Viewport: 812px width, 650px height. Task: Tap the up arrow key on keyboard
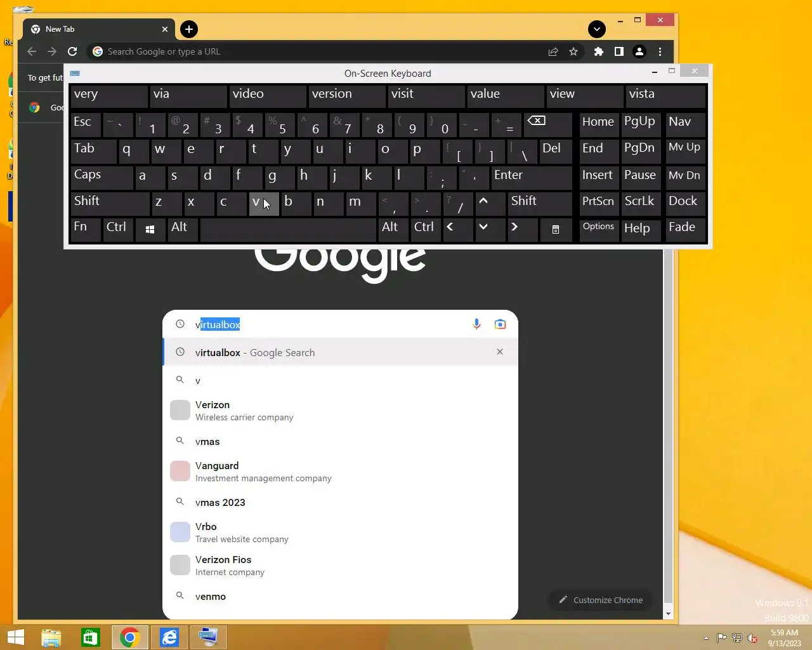pos(490,203)
